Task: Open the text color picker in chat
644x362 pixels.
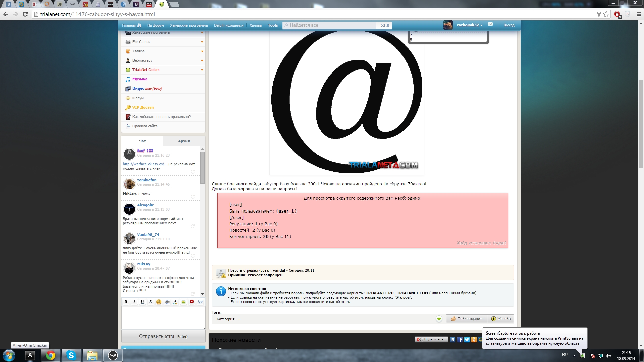Action: point(175,302)
